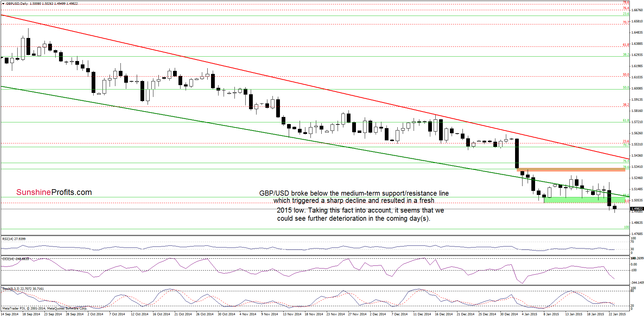Click the 1.65810 price axis label
The image size is (644, 317).
(637, 21)
